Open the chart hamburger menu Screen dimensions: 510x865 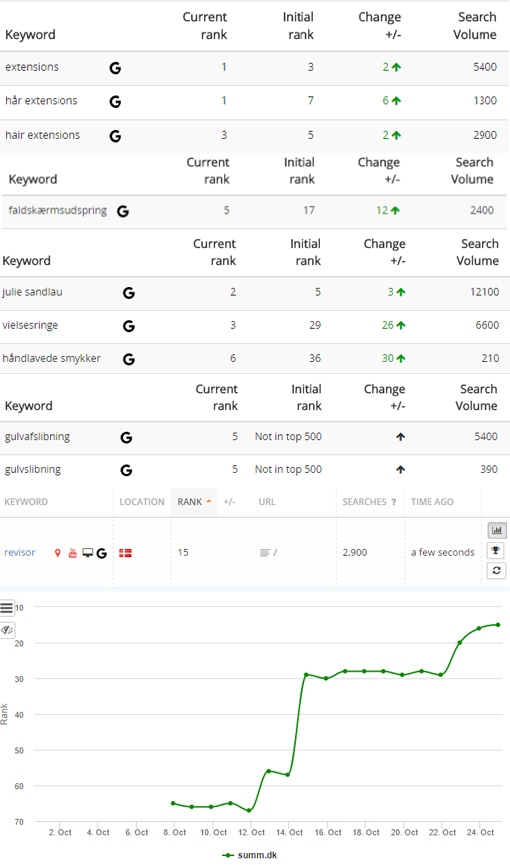click(7, 608)
